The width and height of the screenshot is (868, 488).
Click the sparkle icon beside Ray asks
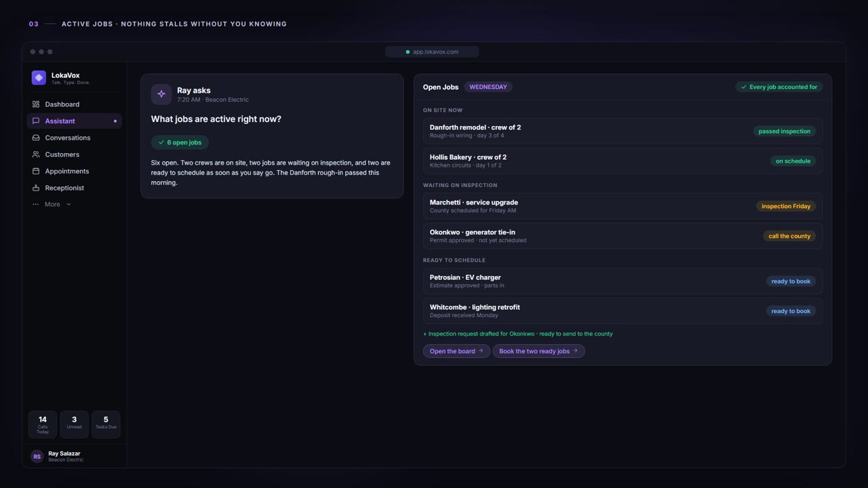(161, 94)
